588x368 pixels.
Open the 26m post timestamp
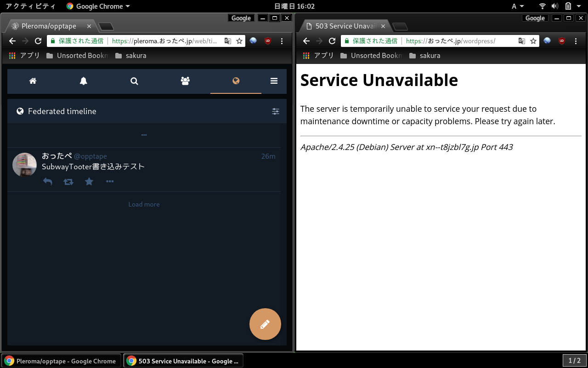pyautogui.click(x=268, y=156)
